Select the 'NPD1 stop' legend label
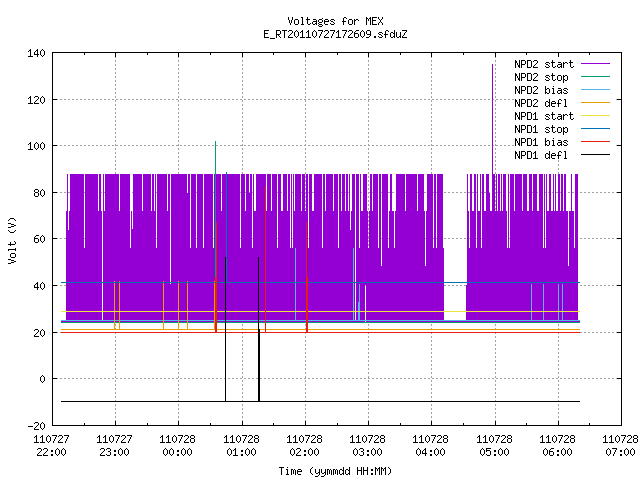The image size is (640, 480). click(541, 129)
